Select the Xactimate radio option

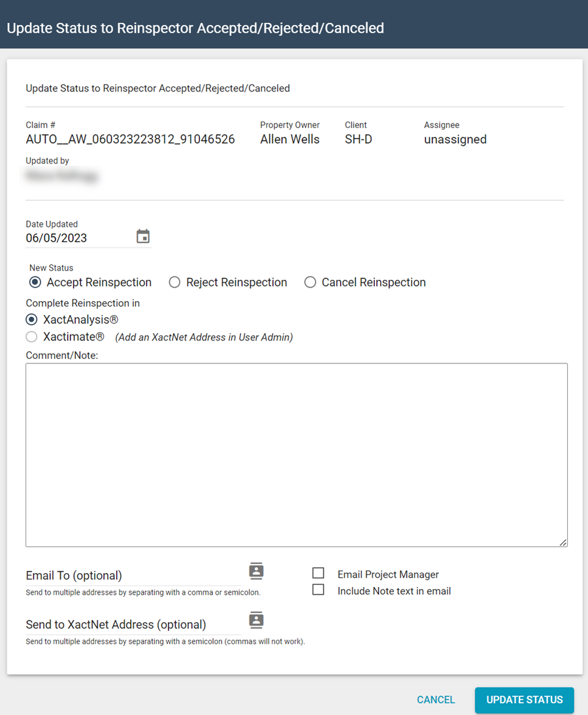point(31,337)
